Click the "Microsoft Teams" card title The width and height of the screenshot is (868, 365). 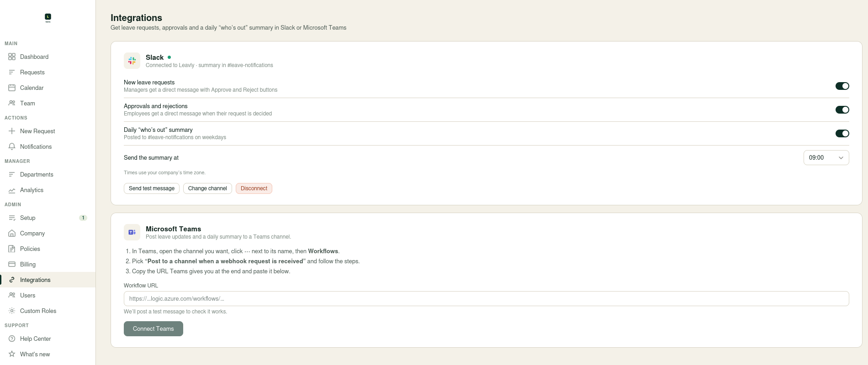click(173, 229)
